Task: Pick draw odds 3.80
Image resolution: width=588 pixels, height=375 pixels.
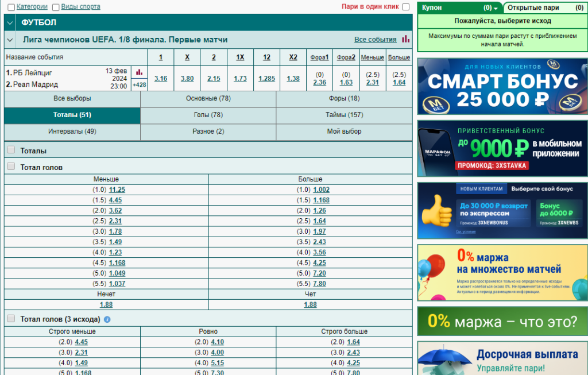Action: 187,79
